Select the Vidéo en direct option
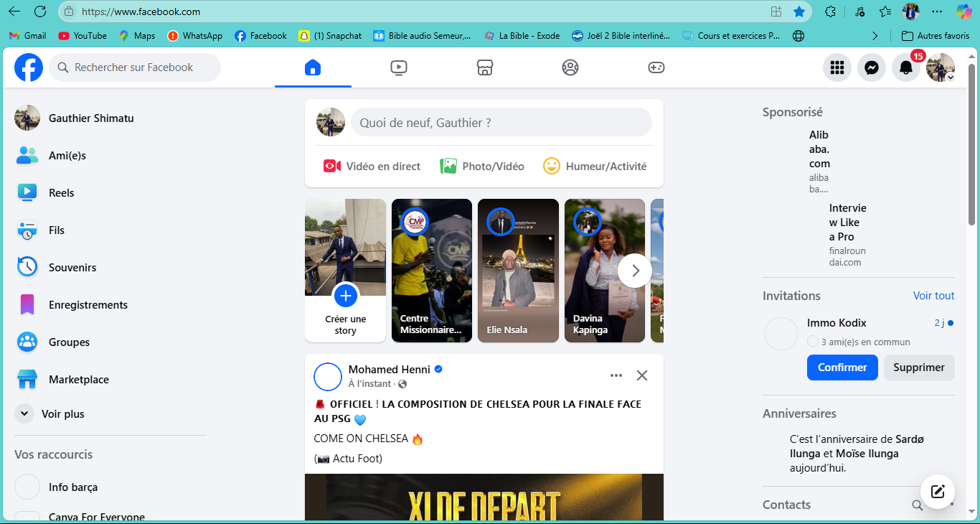 pos(372,166)
